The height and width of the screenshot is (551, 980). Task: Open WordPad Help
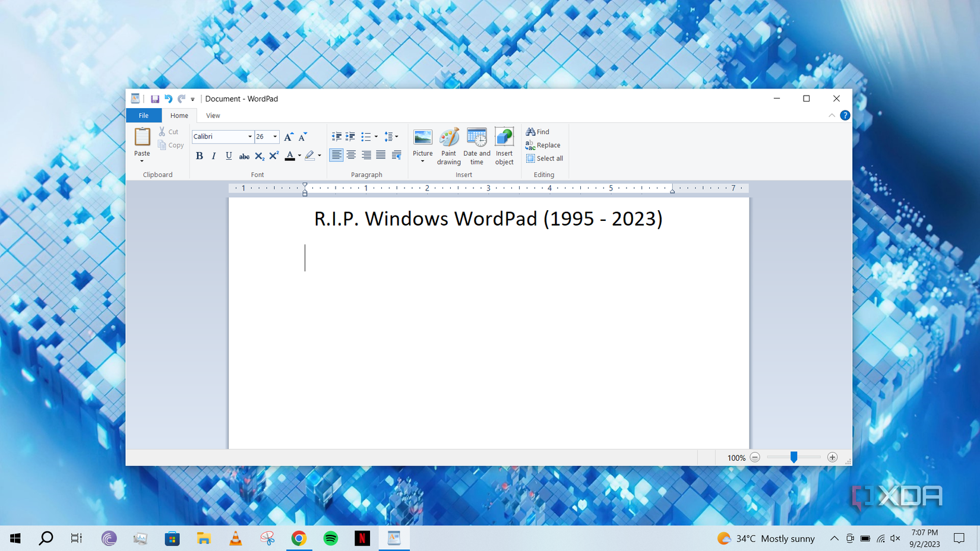click(x=845, y=115)
